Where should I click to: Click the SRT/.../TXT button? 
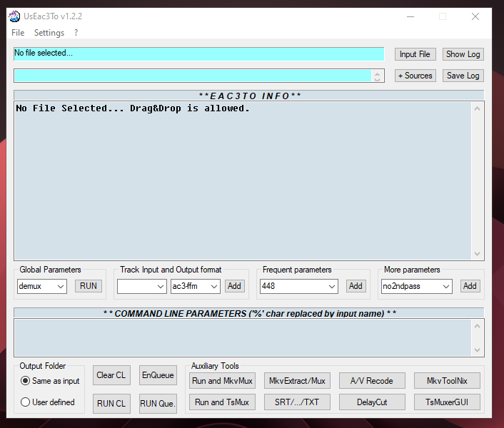pyautogui.click(x=297, y=402)
